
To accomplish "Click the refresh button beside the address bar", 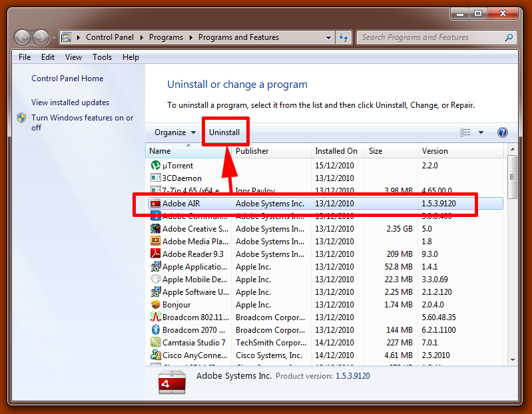I will pos(344,37).
